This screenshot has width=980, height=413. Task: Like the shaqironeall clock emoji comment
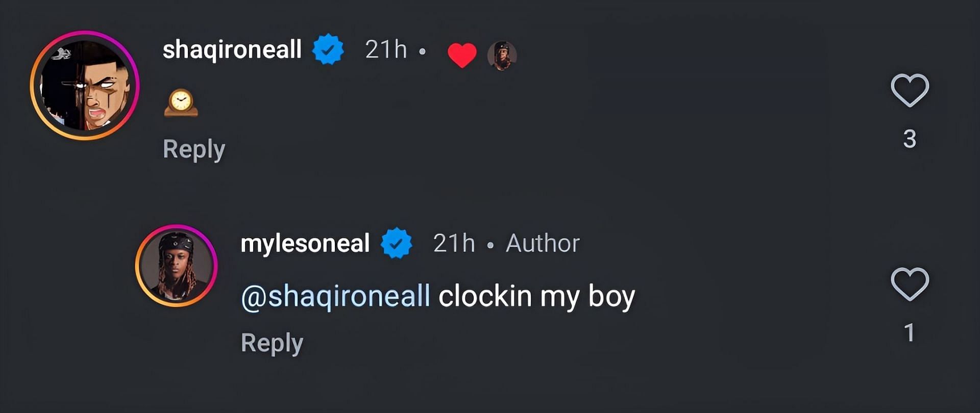(910, 91)
